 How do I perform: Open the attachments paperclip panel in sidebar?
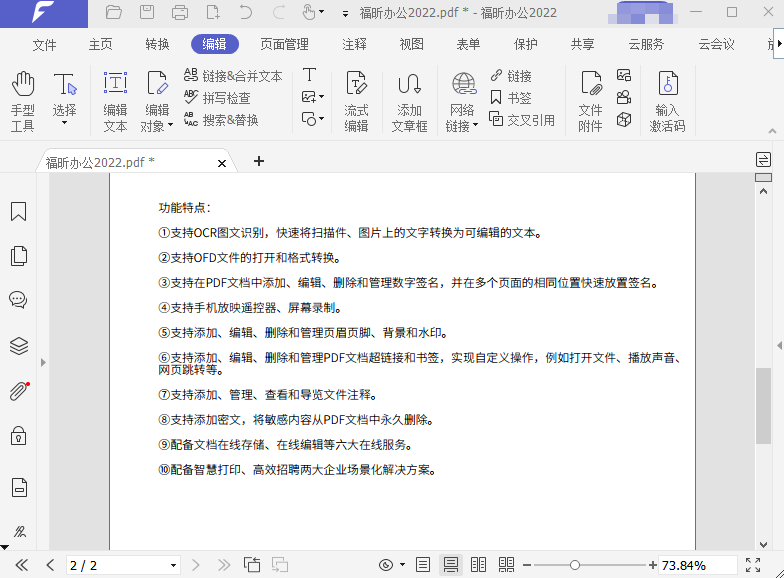(x=18, y=391)
